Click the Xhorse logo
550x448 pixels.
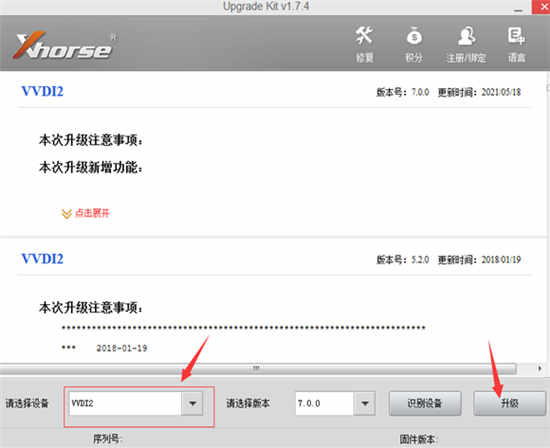[x=65, y=46]
